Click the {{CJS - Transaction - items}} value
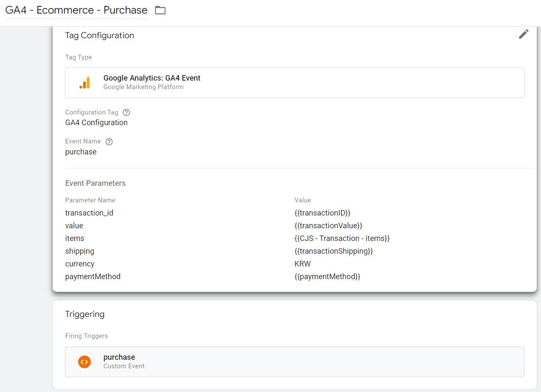The width and height of the screenshot is (541, 392). (342, 238)
